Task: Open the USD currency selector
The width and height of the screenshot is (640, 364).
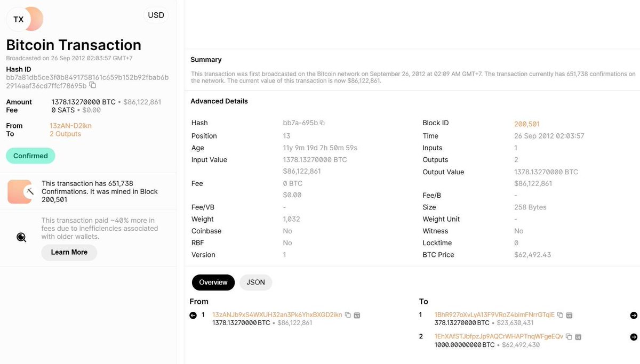Action: click(156, 15)
